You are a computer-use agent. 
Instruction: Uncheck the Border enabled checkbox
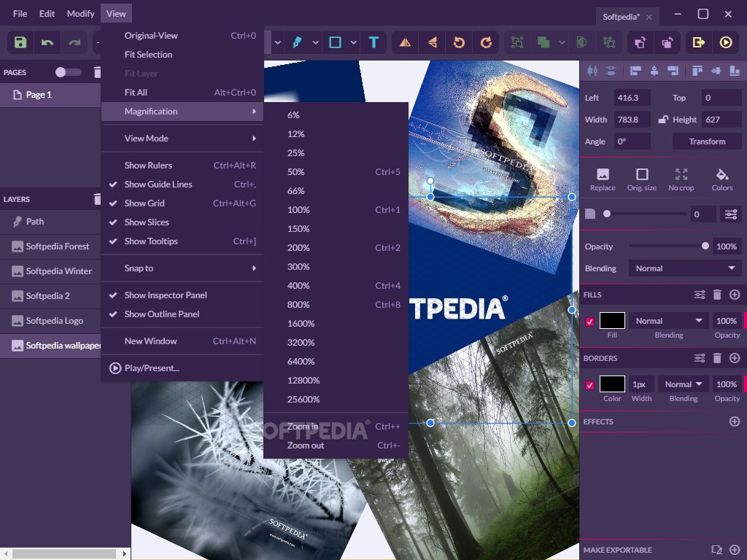tap(589, 385)
